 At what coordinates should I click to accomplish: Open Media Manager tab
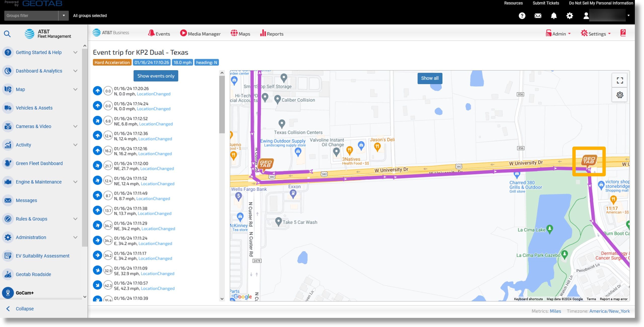(200, 34)
